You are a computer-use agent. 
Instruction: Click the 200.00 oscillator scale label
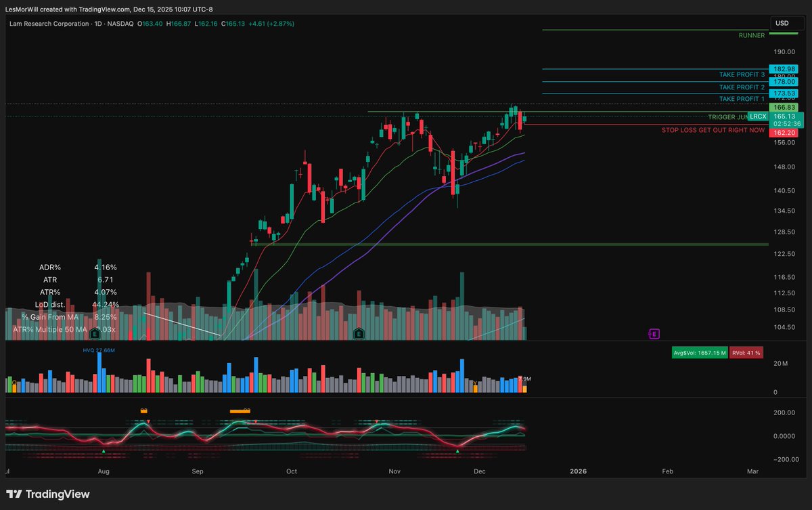tap(784, 412)
